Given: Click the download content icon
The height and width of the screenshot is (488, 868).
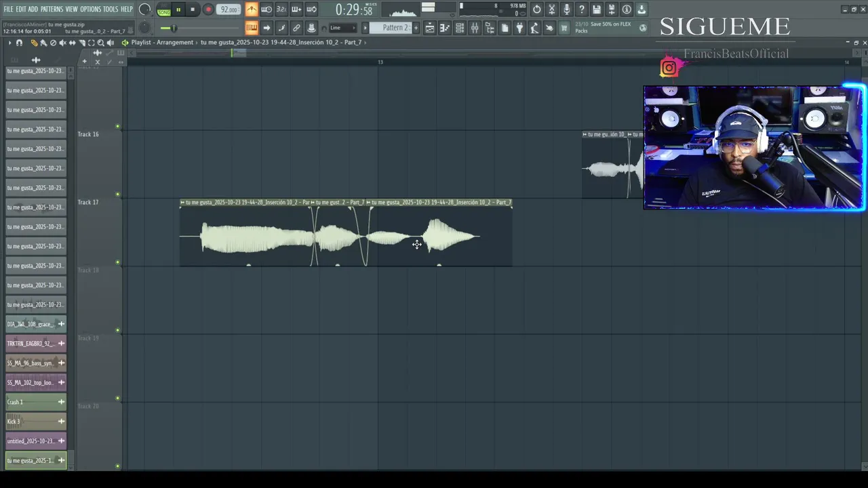Looking at the screenshot, I should 642,9.
